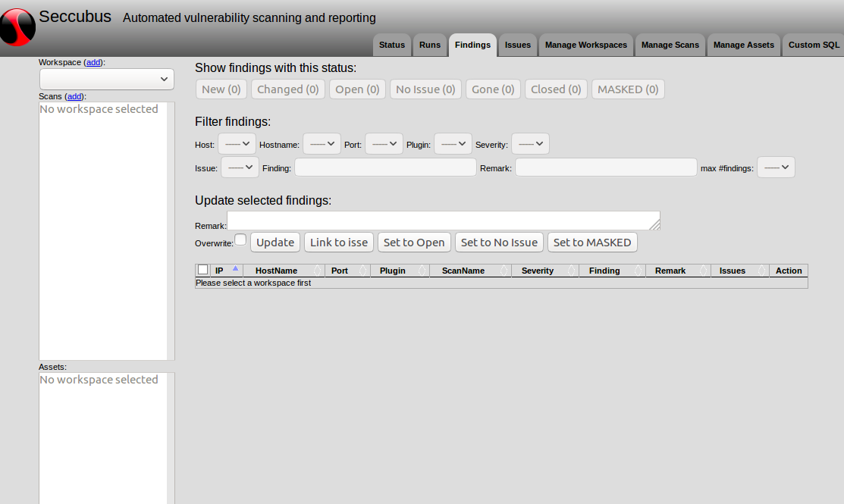Screen dimensions: 844x504
Task: Open the HostName column filter icon
Action: [x=318, y=270]
